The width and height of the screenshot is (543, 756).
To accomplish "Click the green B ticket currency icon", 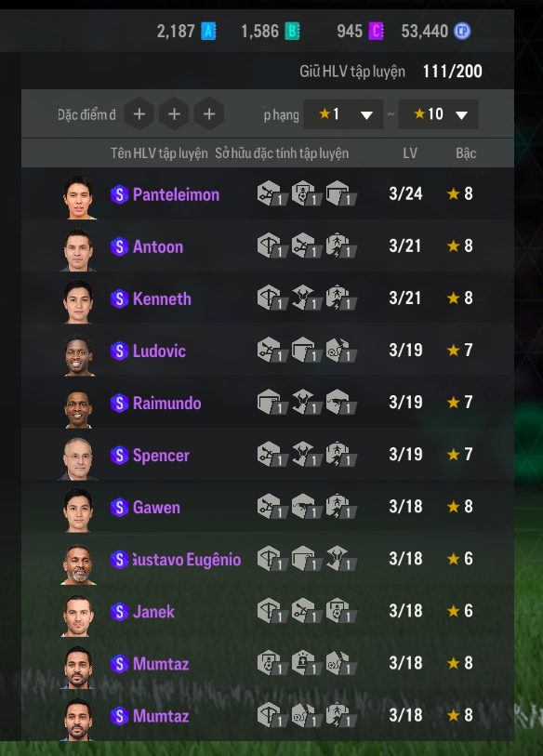I will tap(292, 32).
